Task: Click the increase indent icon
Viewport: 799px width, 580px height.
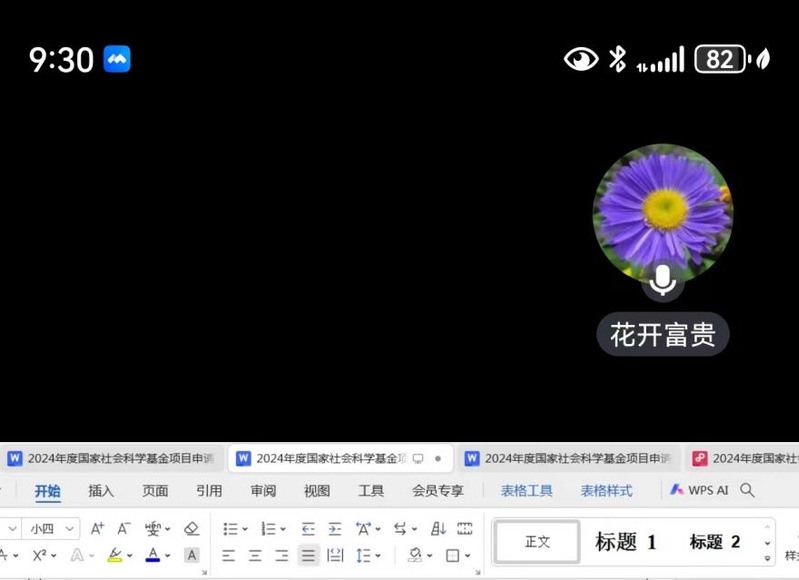Action: pos(334,529)
